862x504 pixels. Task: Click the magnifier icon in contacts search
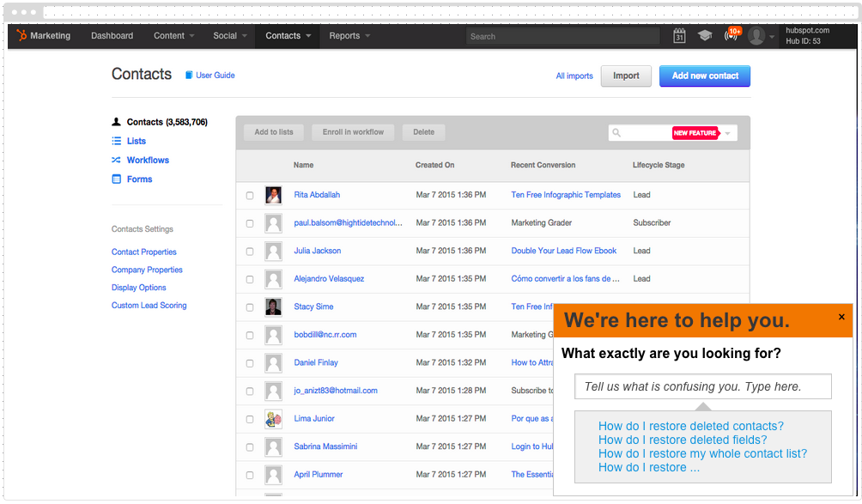click(x=616, y=133)
